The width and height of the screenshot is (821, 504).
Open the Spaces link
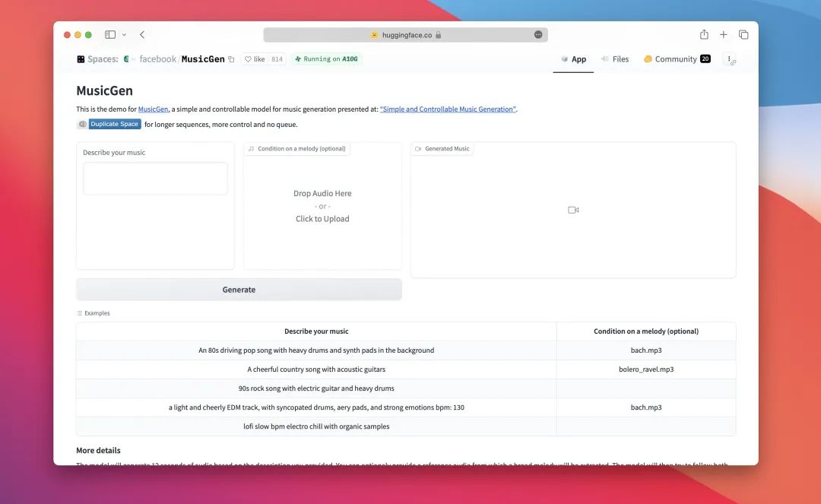pyautogui.click(x=103, y=59)
